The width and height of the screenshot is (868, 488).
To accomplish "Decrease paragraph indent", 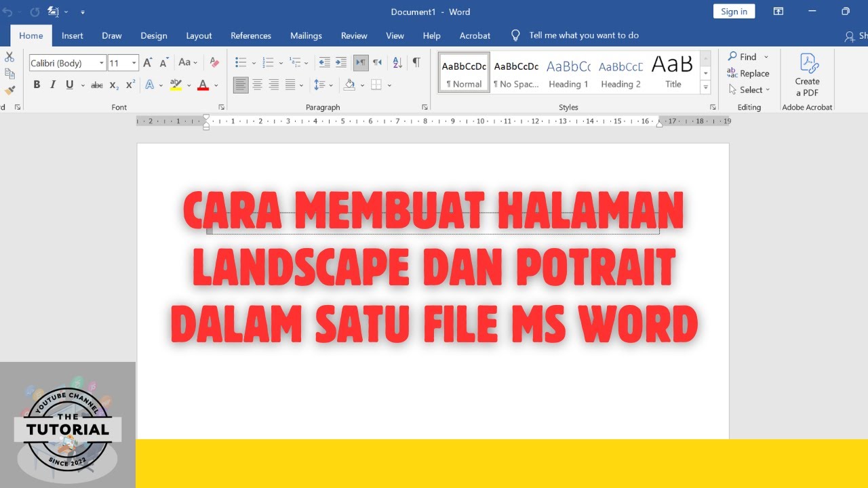I will click(324, 63).
